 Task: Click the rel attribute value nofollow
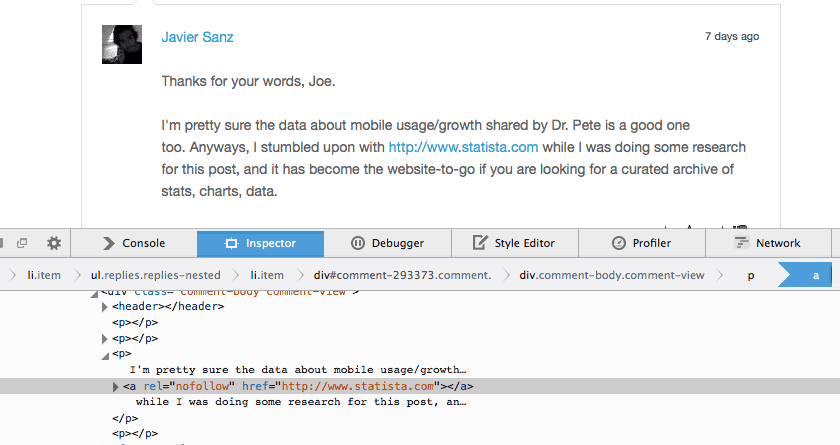202,386
